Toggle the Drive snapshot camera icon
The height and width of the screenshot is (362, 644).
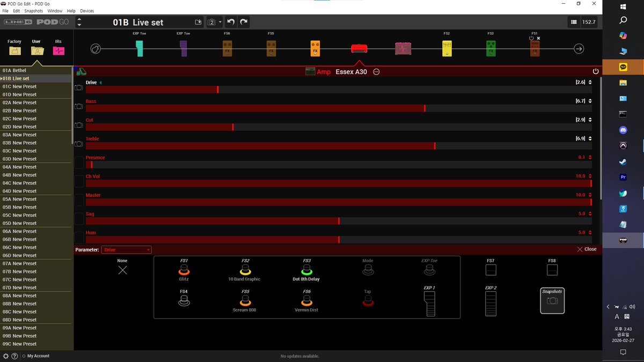tap(79, 87)
